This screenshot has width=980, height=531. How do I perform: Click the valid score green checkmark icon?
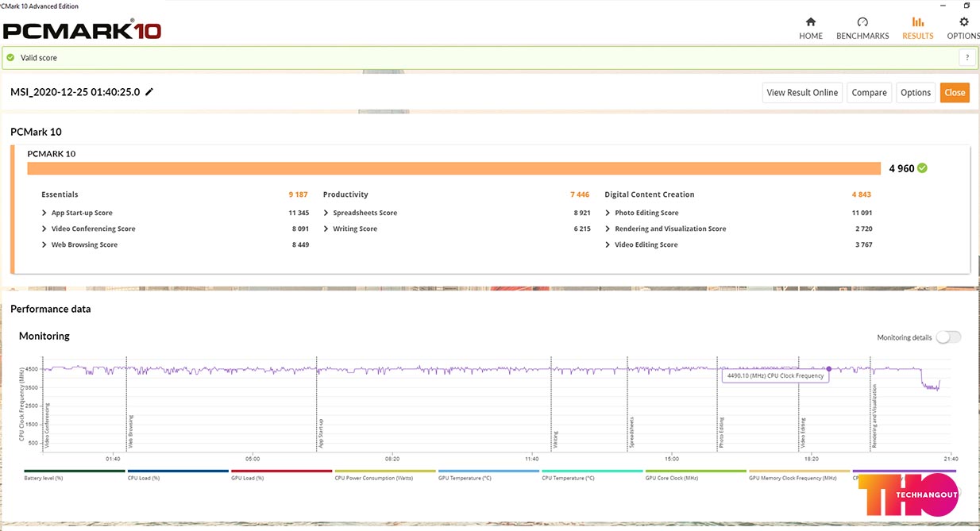tap(10, 57)
